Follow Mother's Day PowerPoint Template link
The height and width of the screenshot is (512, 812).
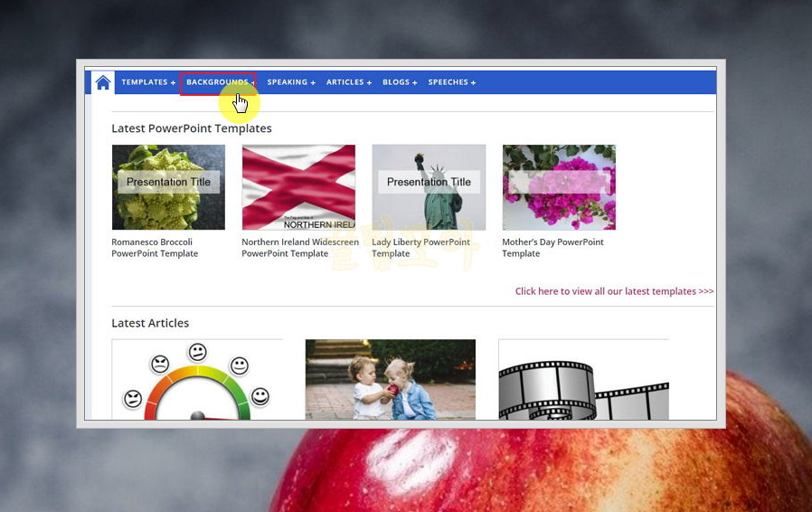[x=552, y=248]
